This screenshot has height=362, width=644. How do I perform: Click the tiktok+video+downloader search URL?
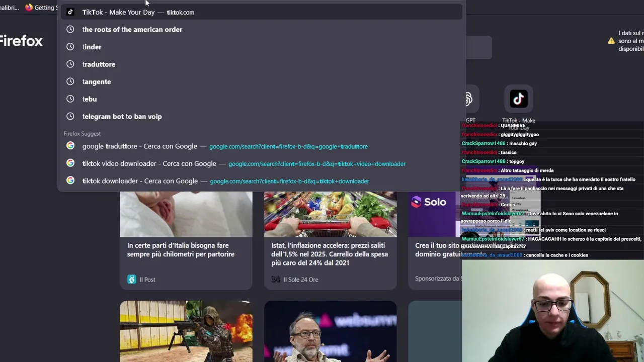[x=317, y=164]
